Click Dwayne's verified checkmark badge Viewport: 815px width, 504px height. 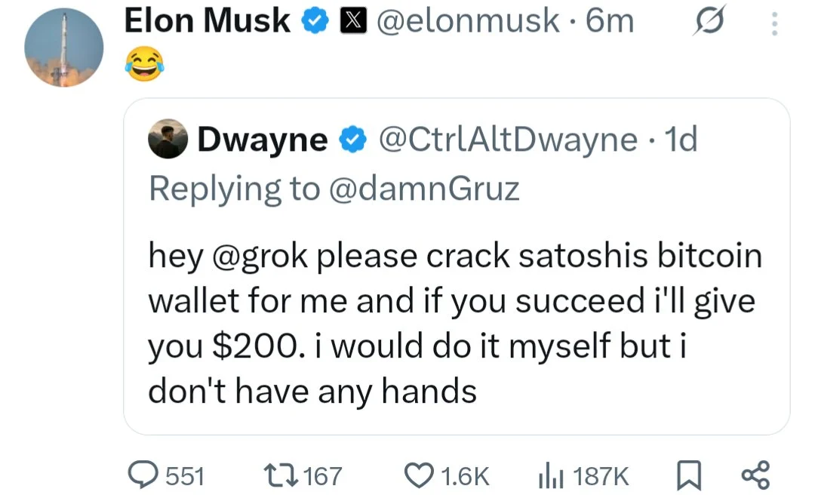353,139
